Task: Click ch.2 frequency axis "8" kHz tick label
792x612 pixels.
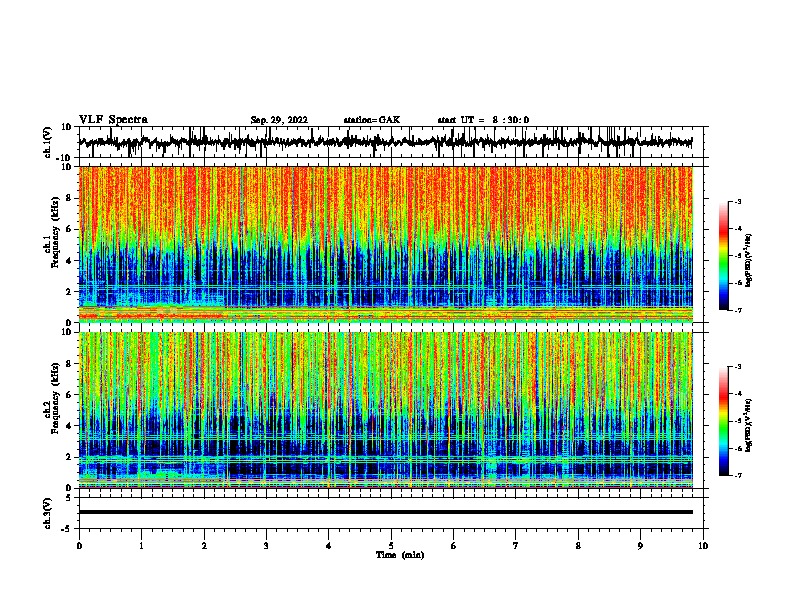Action: 69,364
